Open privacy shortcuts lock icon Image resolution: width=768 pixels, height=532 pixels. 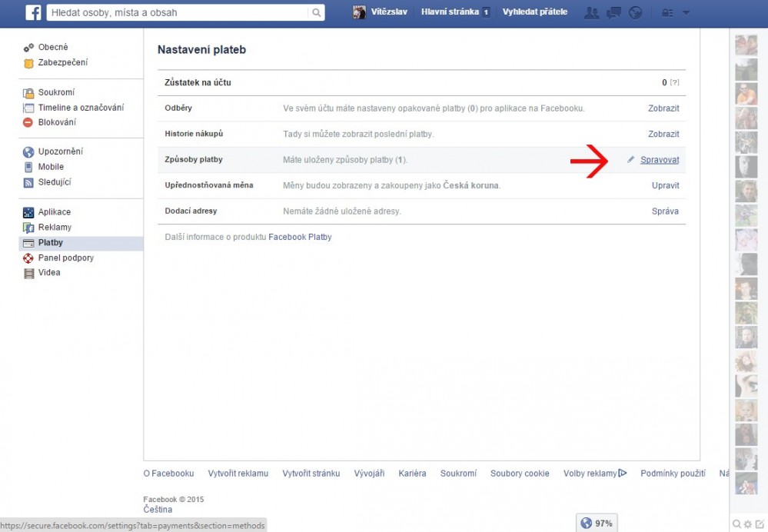(667, 13)
